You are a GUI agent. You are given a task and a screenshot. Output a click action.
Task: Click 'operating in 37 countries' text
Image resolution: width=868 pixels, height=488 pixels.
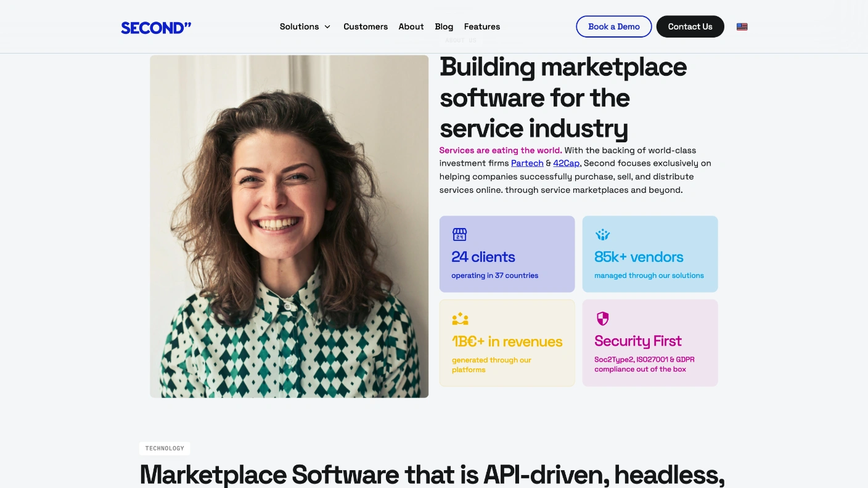pyautogui.click(x=495, y=275)
